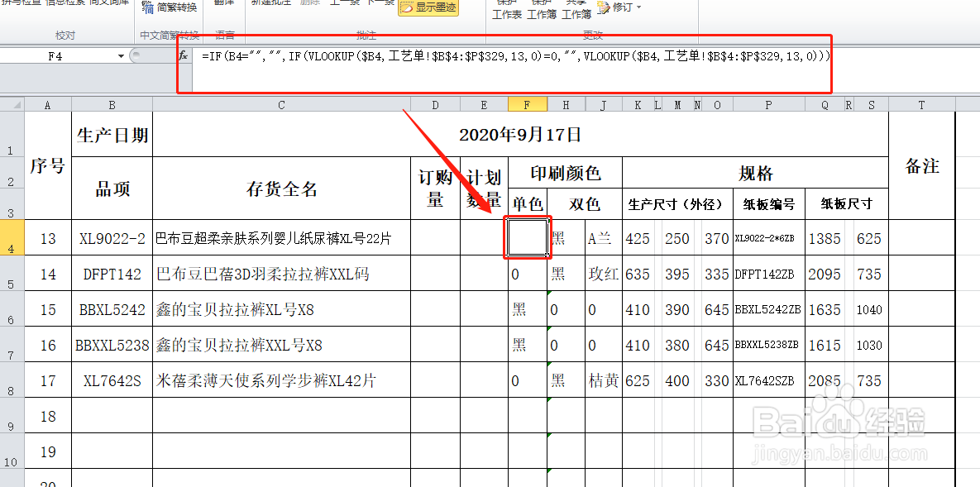This screenshot has height=487, width=980.
Task: Select the highlighted cell F4
Action: pyautogui.click(x=527, y=237)
